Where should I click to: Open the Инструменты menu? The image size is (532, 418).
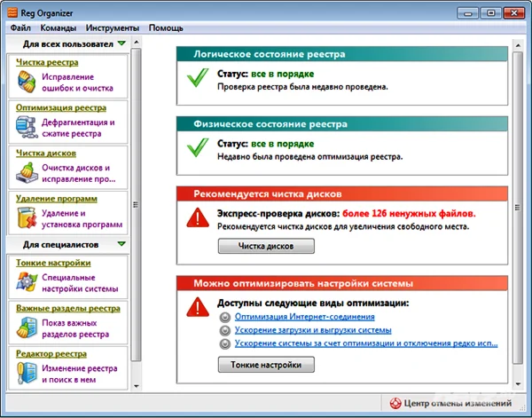[x=113, y=28]
